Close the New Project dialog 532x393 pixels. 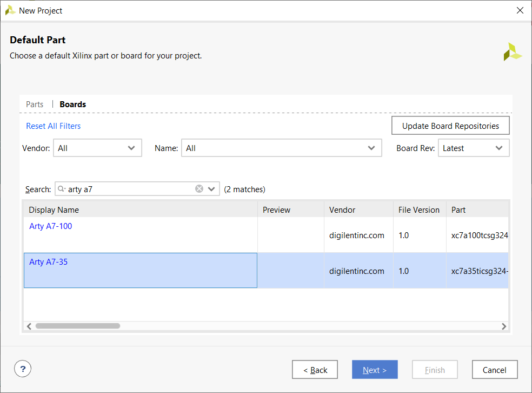(x=520, y=10)
